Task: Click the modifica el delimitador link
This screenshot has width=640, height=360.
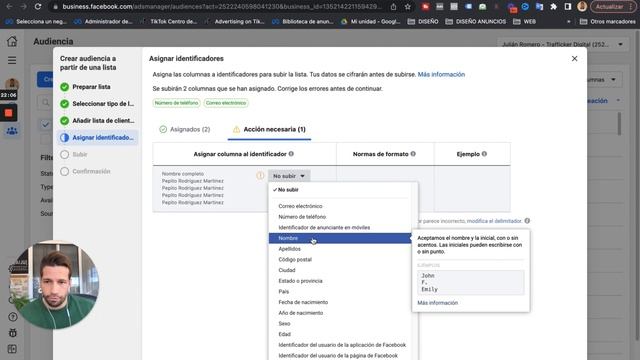Action: (x=494, y=221)
